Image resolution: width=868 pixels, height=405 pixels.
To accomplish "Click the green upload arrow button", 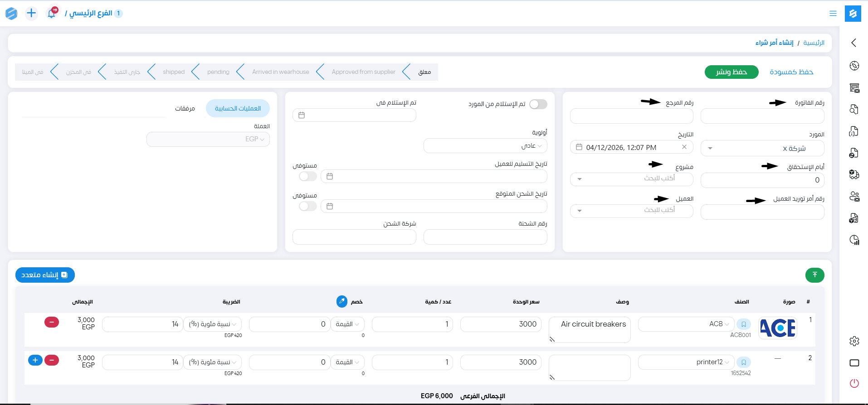I will click(x=814, y=275).
